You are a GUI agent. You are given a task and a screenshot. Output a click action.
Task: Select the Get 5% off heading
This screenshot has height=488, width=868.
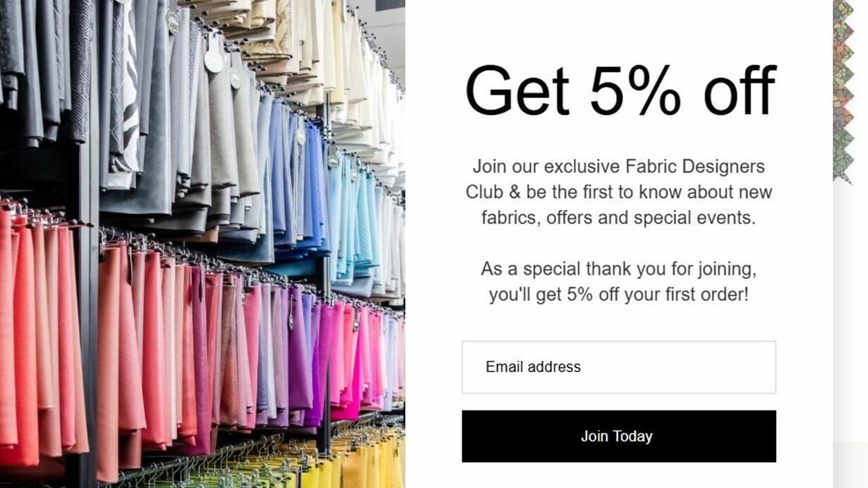click(620, 90)
